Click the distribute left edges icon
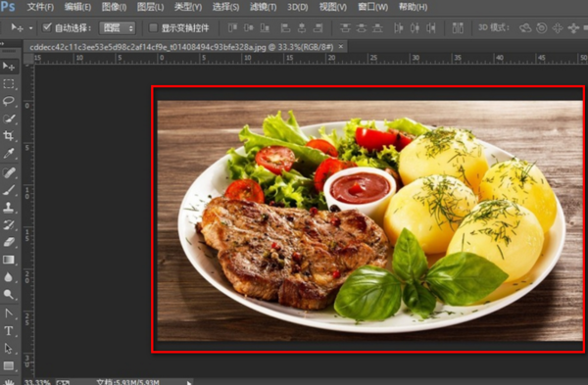The width and height of the screenshot is (588, 385). tap(398, 27)
